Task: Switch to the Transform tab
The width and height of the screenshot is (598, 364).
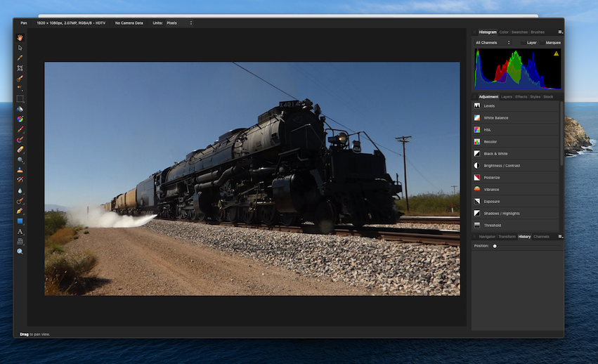Action: click(507, 237)
